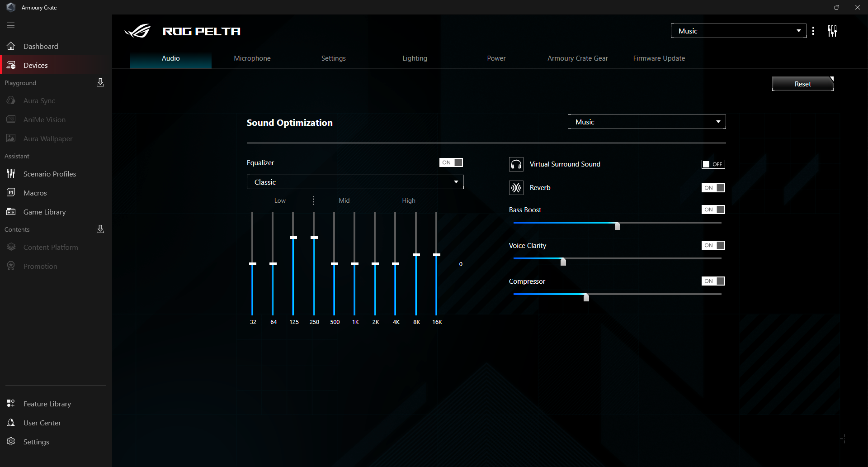Open the Feature Library icon
Image resolution: width=868 pixels, height=467 pixels.
[x=11, y=404]
